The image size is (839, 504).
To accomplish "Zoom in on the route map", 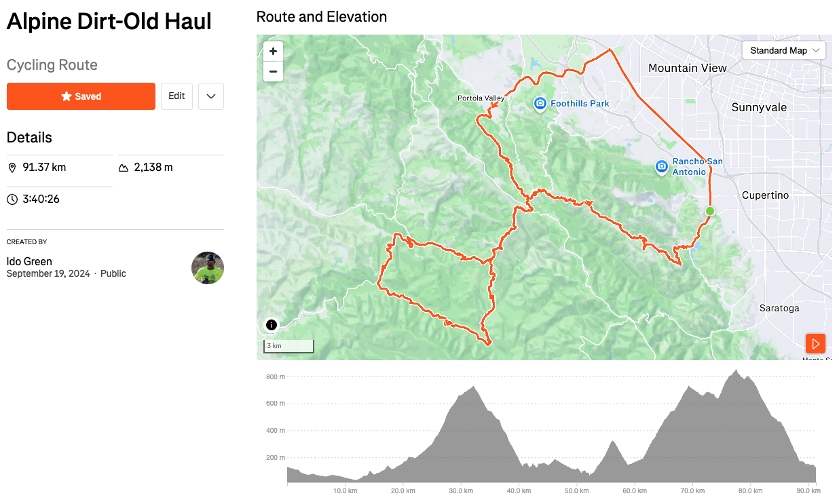I will tap(273, 52).
